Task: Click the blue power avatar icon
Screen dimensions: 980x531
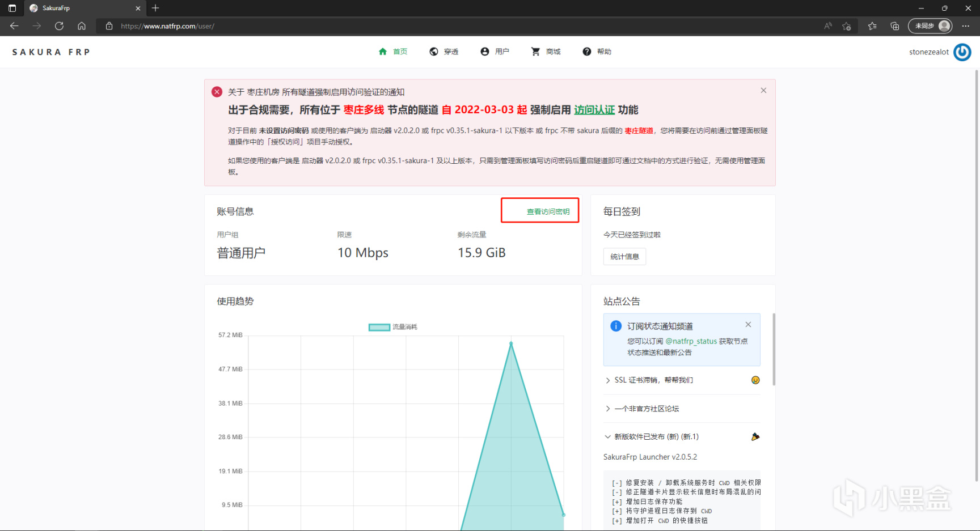Action: pyautogui.click(x=962, y=52)
